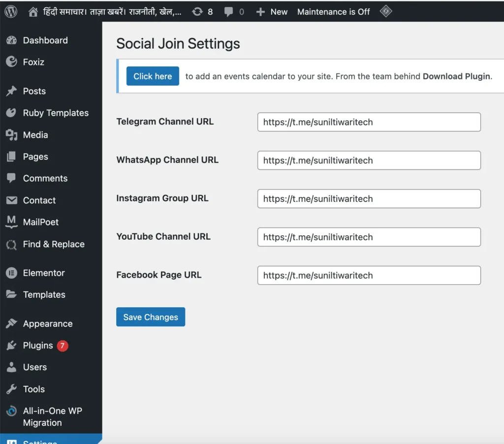Click the Plugins plug icon
This screenshot has height=444, width=504.
tap(11, 345)
